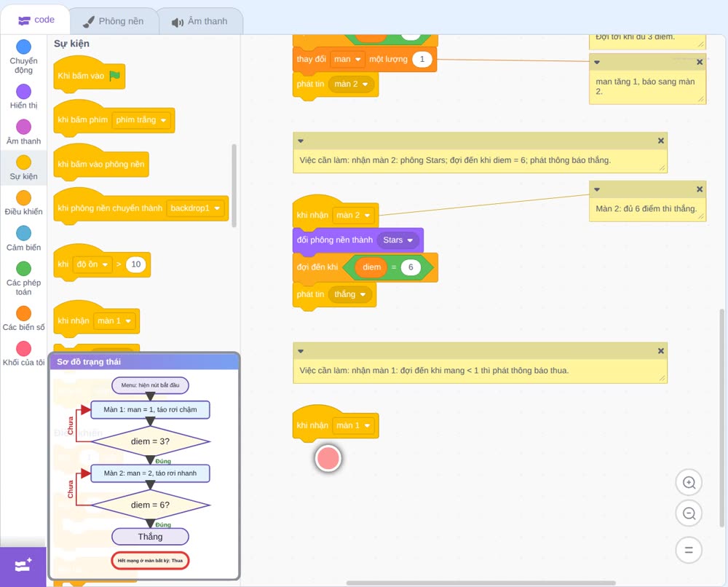
Task: Open the 'độ ồn' dropdown
Action: (x=92, y=264)
